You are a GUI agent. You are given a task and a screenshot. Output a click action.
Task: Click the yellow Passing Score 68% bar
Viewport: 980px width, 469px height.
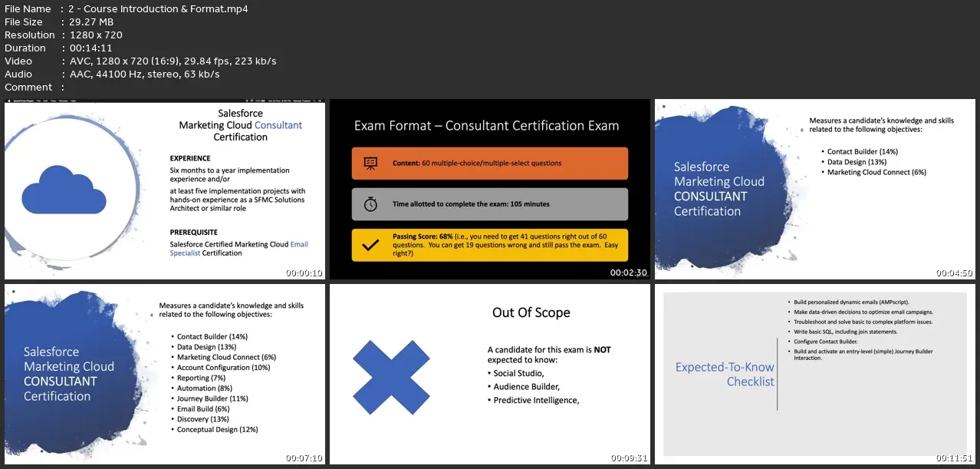(x=490, y=245)
